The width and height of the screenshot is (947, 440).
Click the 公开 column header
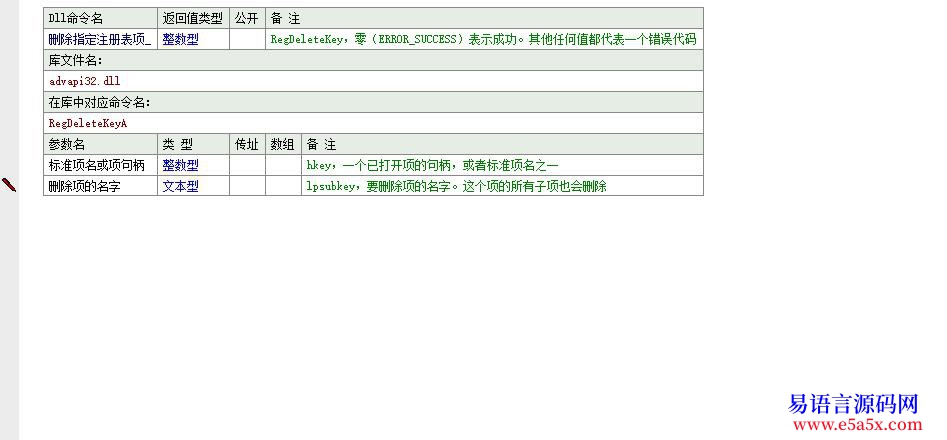(x=247, y=19)
